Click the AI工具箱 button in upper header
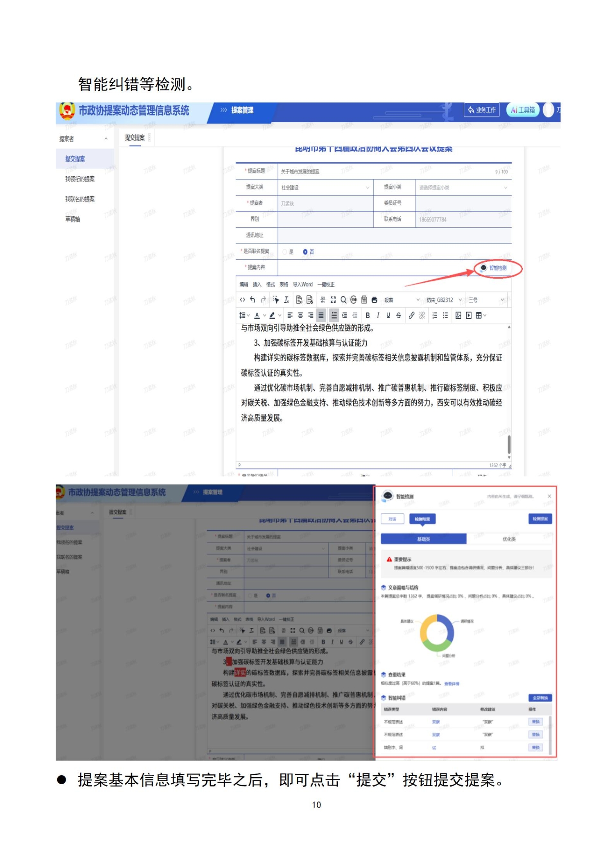Image resolution: width=614 pixels, height=868 pixels. [x=523, y=110]
